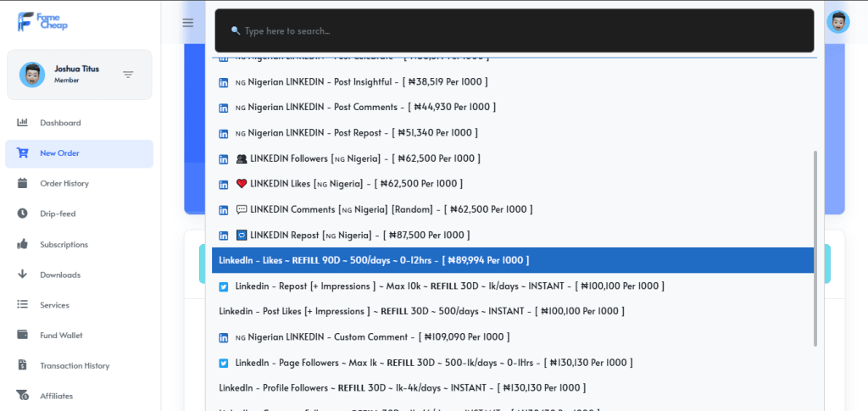
Task: Click Twitter icon on Page Followers row
Action: (224, 364)
